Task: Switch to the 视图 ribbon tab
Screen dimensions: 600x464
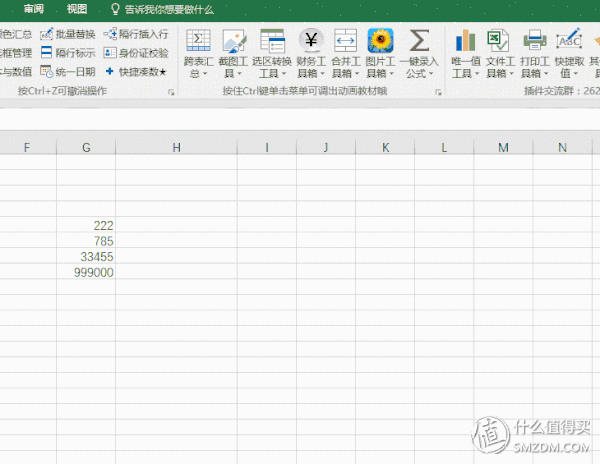Action: 77,9
